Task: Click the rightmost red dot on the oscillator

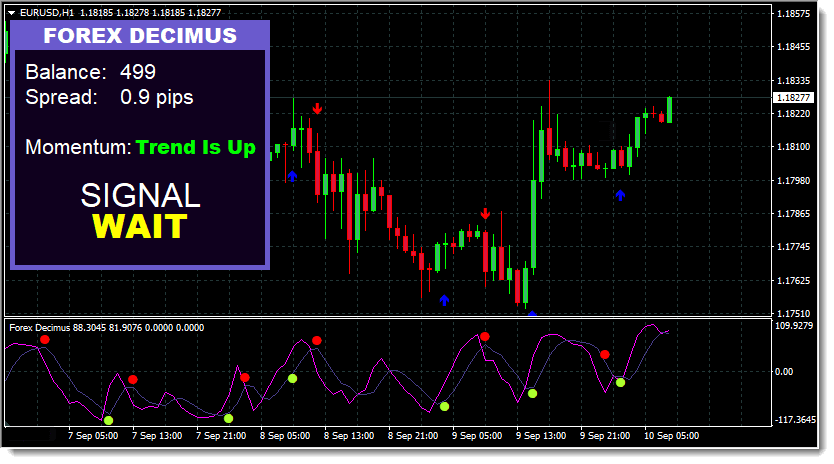Action: pyautogui.click(x=605, y=354)
